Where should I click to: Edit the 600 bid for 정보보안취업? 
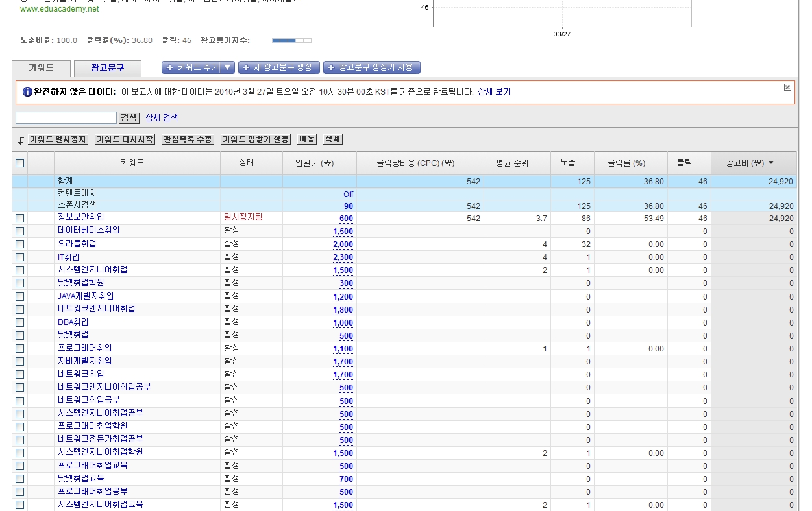(x=346, y=219)
